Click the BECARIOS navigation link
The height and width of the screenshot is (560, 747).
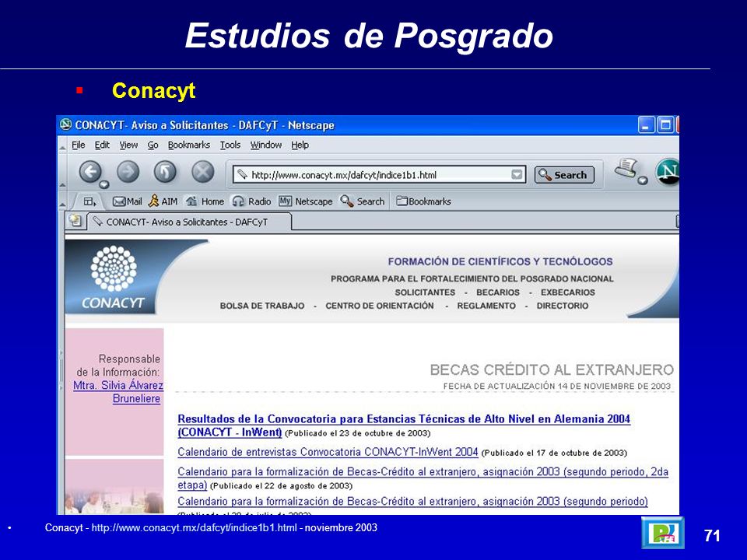tap(498, 292)
